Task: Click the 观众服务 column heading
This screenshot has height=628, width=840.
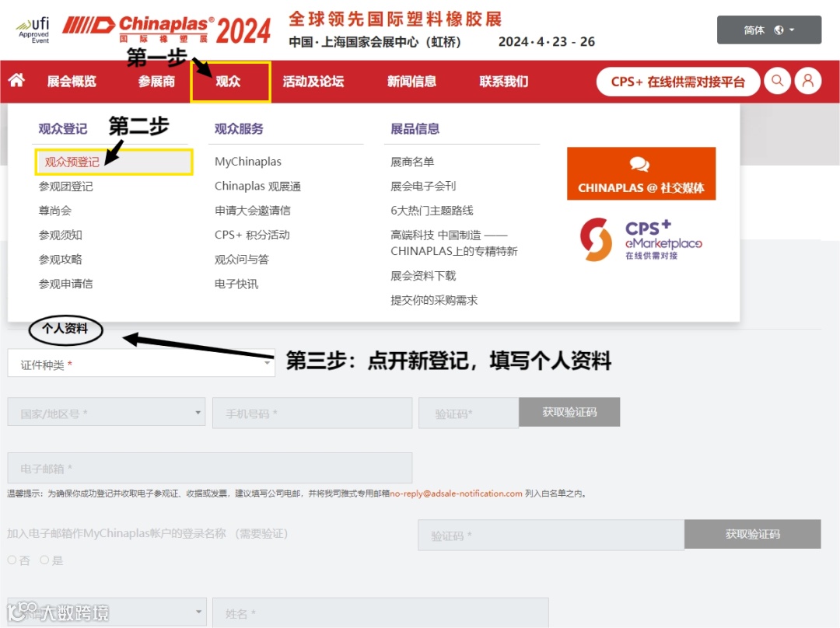Action: pyautogui.click(x=239, y=129)
